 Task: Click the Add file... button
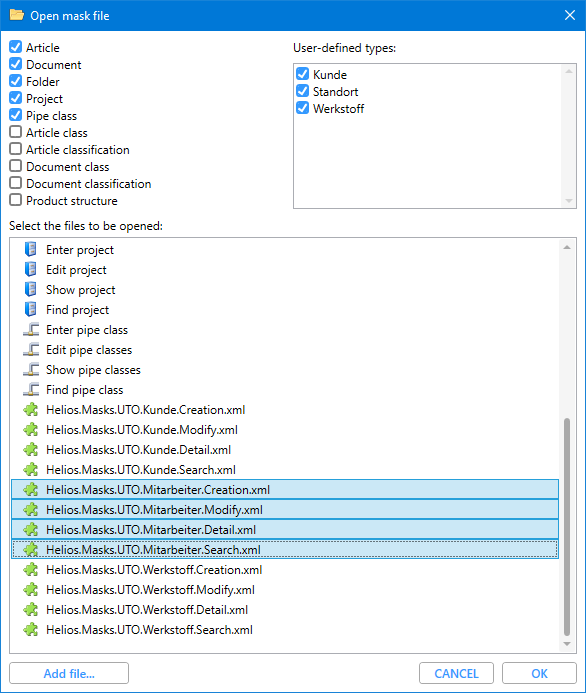pos(69,673)
